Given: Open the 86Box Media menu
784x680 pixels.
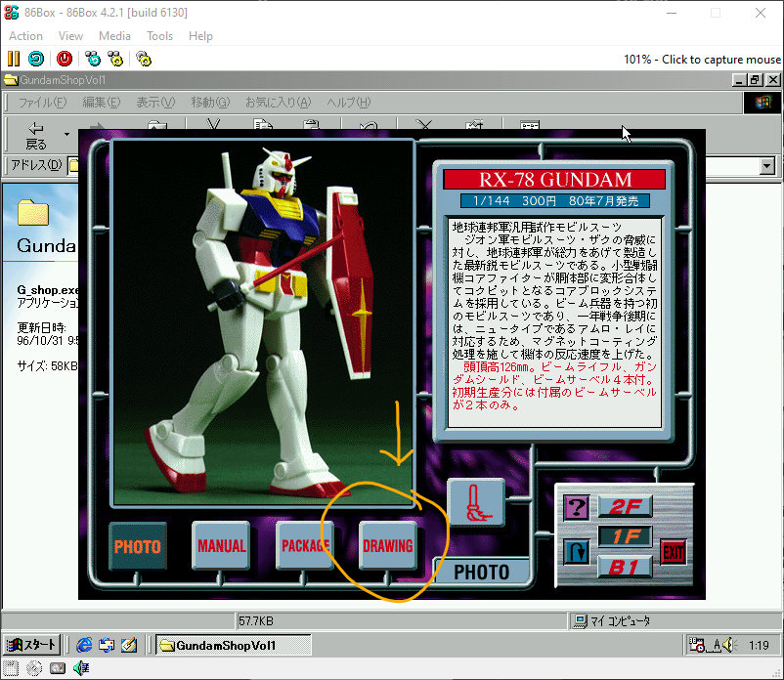Looking at the screenshot, I should click(x=114, y=36).
